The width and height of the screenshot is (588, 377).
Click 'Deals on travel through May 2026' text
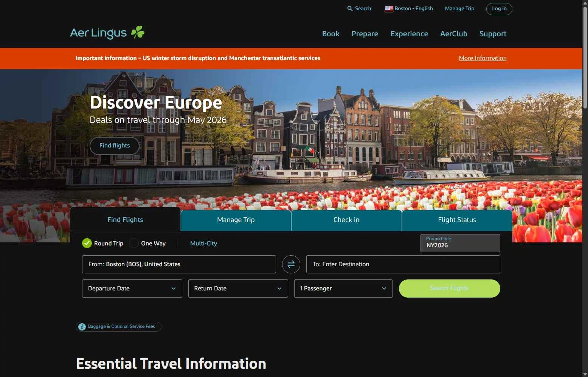click(x=158, y=120)
